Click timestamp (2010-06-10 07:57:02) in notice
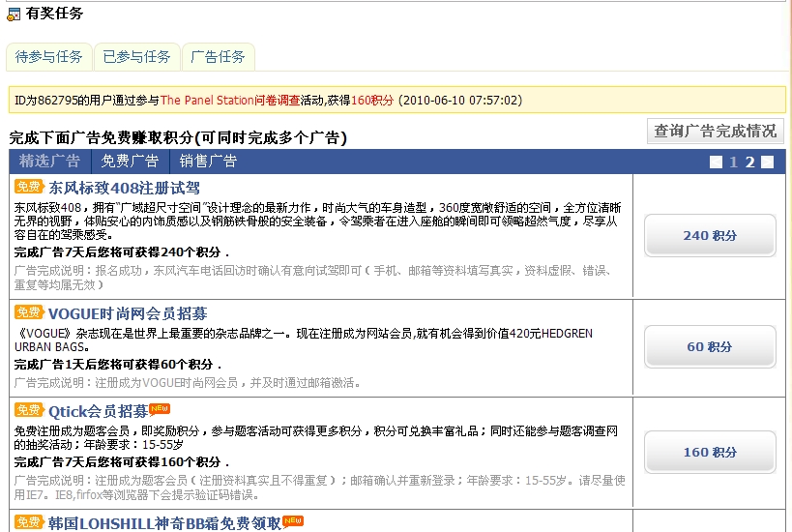792x532 pixels. click(x=460, y=100)
